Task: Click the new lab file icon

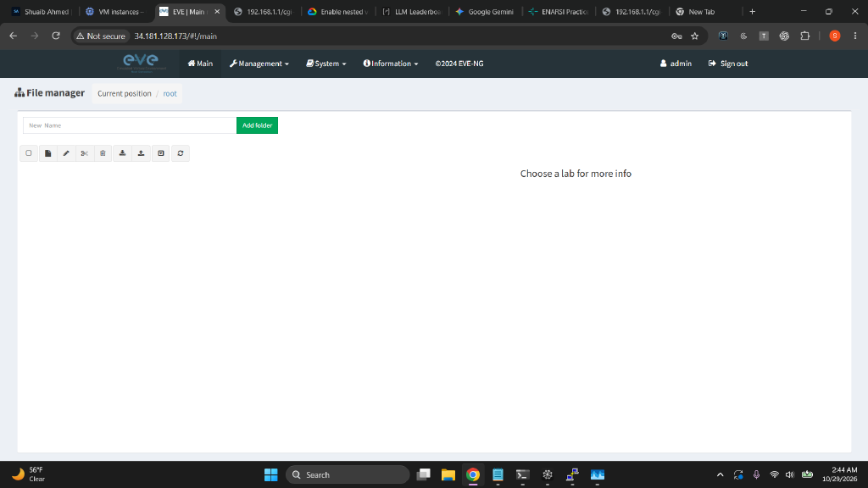Action: (x=47, y=153)
